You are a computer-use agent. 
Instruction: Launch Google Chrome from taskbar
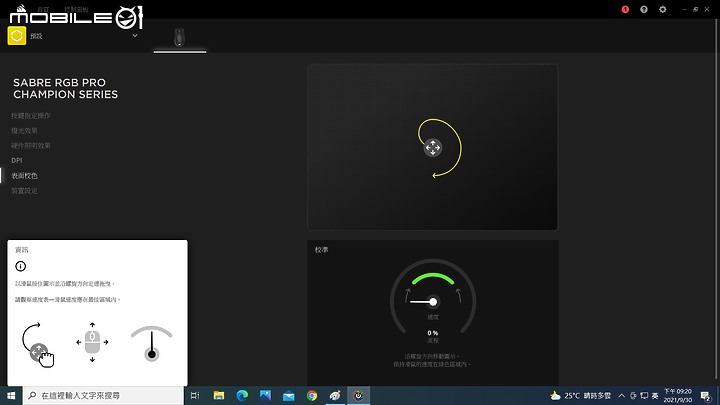[312, 395]
